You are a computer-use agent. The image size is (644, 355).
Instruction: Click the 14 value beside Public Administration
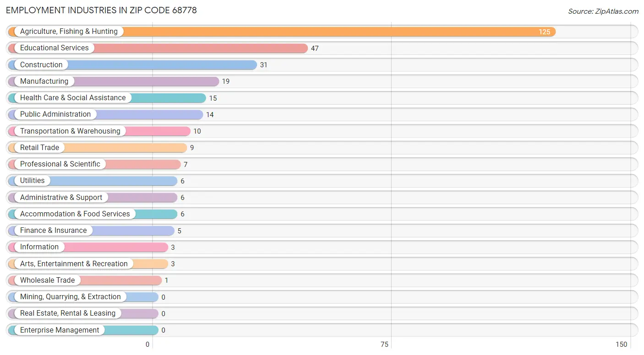point(210,115)
